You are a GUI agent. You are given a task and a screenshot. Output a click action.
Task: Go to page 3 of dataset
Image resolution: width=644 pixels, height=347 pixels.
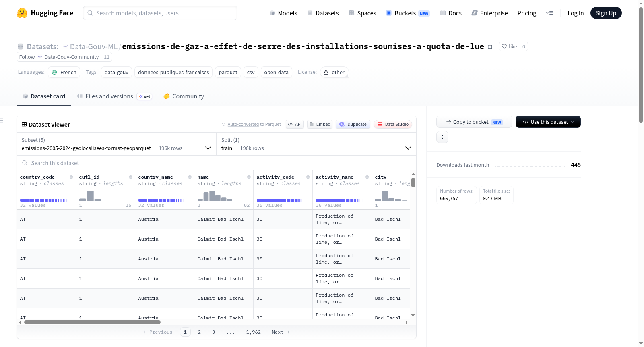[x=213, y=332]
